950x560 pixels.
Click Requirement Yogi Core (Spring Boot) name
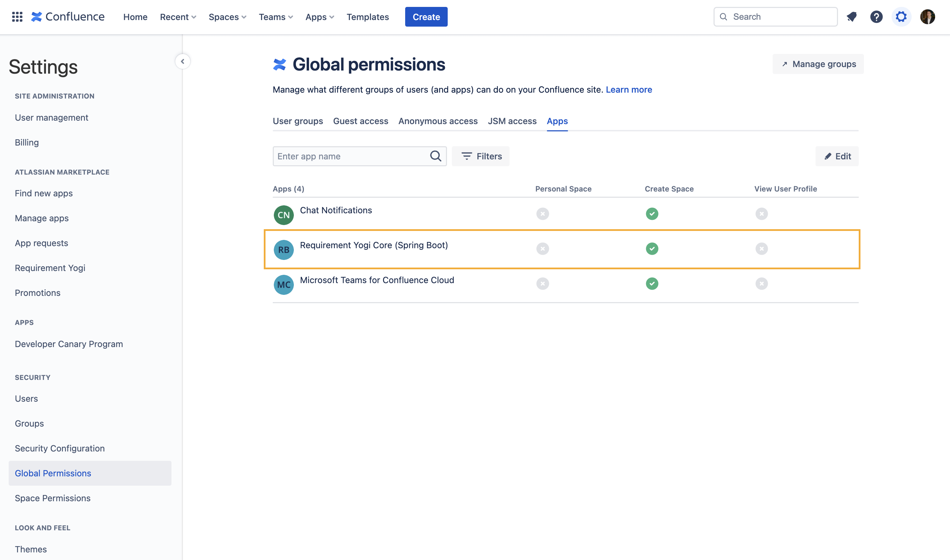tap(374, 245)
